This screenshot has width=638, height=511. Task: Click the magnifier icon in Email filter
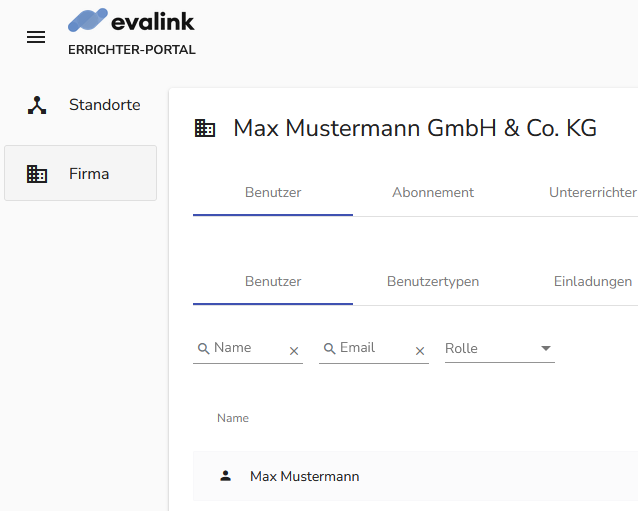330,348
